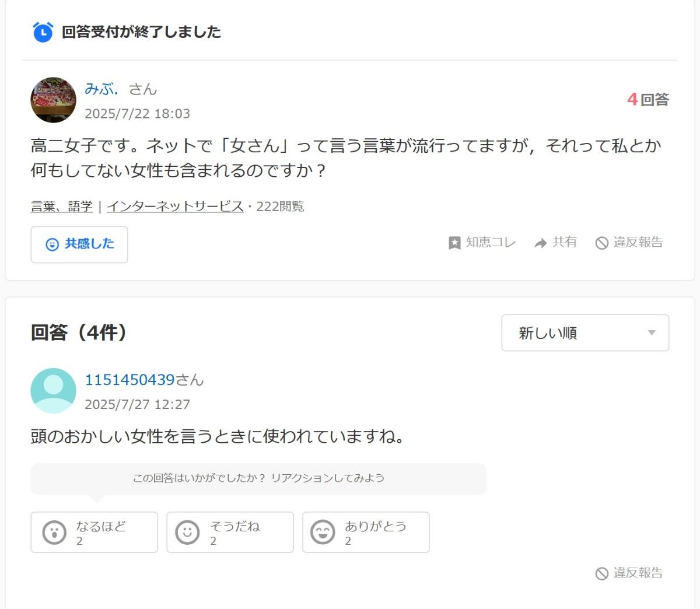This screenshot has width=700, height=609.
Task: Click the 共有 share arrow icon
Action: [541, 243]
